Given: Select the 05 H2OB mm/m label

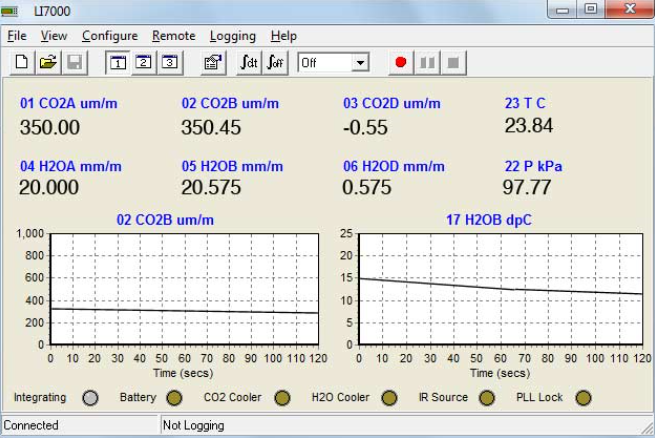Looking at the screenshot, I should [x=232, y=166].
